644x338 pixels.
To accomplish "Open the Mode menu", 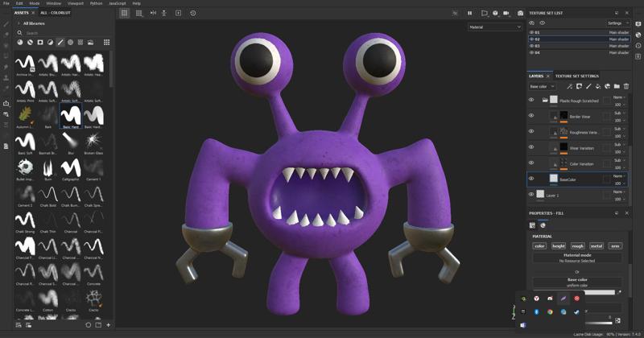I will (35, 3).
